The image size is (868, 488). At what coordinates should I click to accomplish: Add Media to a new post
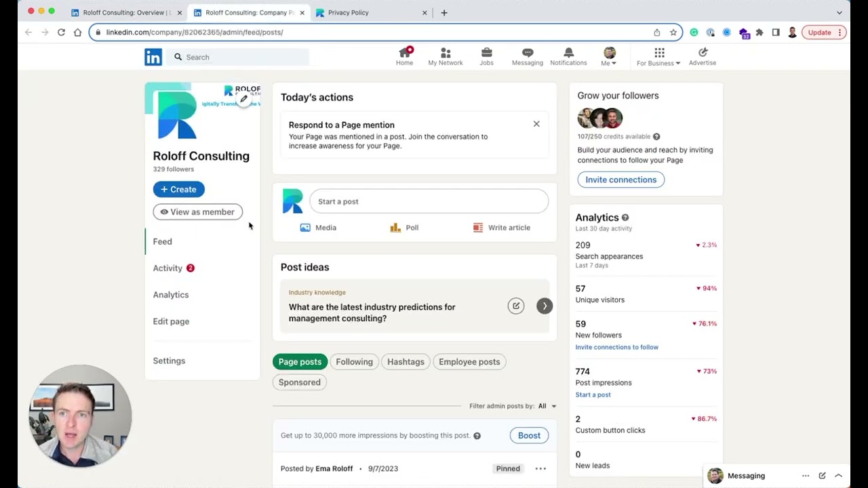pos(318,228)
